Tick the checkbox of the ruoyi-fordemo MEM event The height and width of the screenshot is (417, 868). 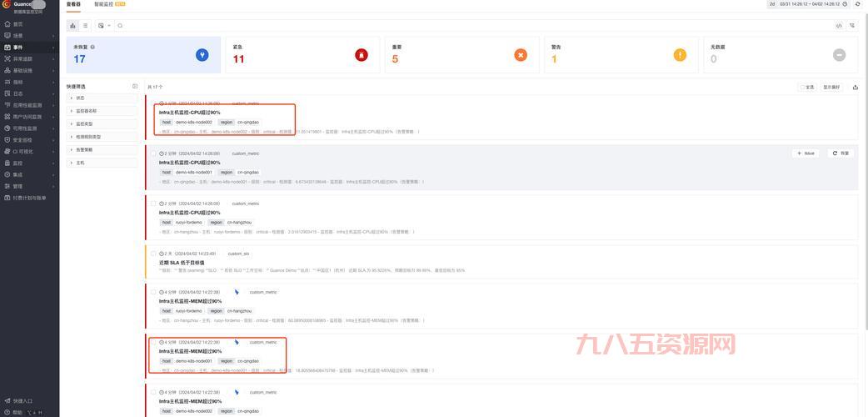pos(153,292)
